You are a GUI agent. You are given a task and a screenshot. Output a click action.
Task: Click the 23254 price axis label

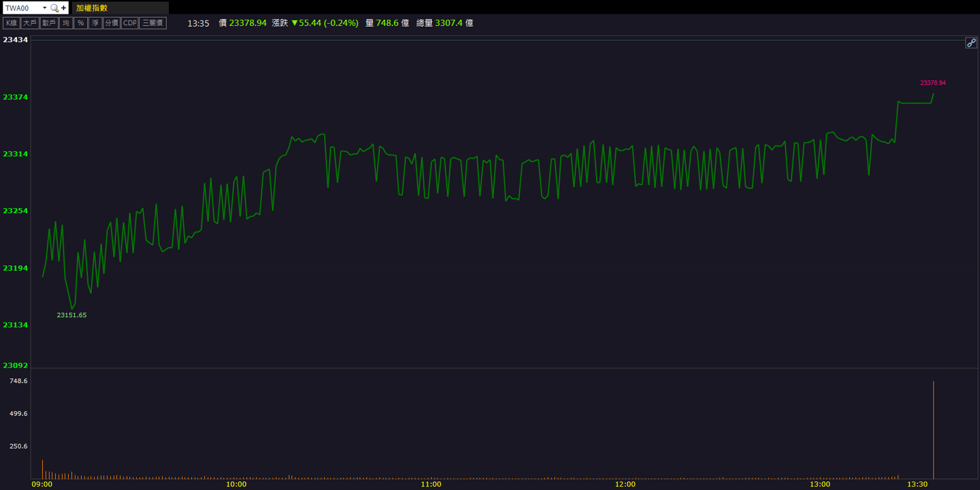pyautogui.click(x=15, y=211)
